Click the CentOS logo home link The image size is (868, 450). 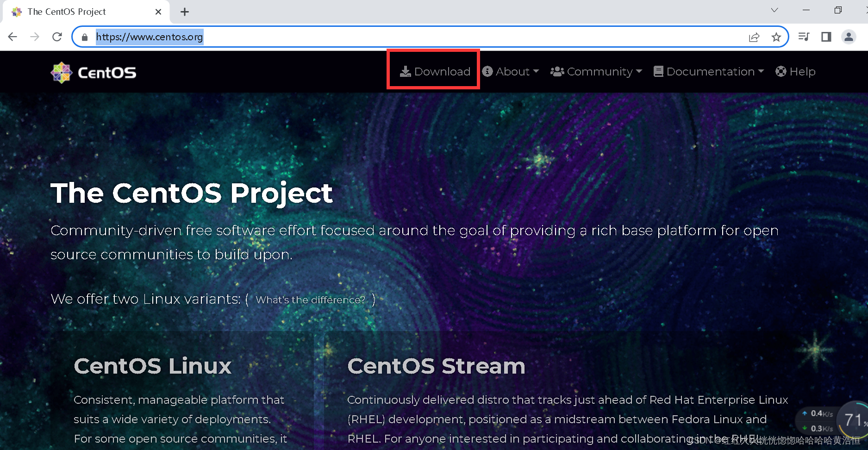point(93,73)
